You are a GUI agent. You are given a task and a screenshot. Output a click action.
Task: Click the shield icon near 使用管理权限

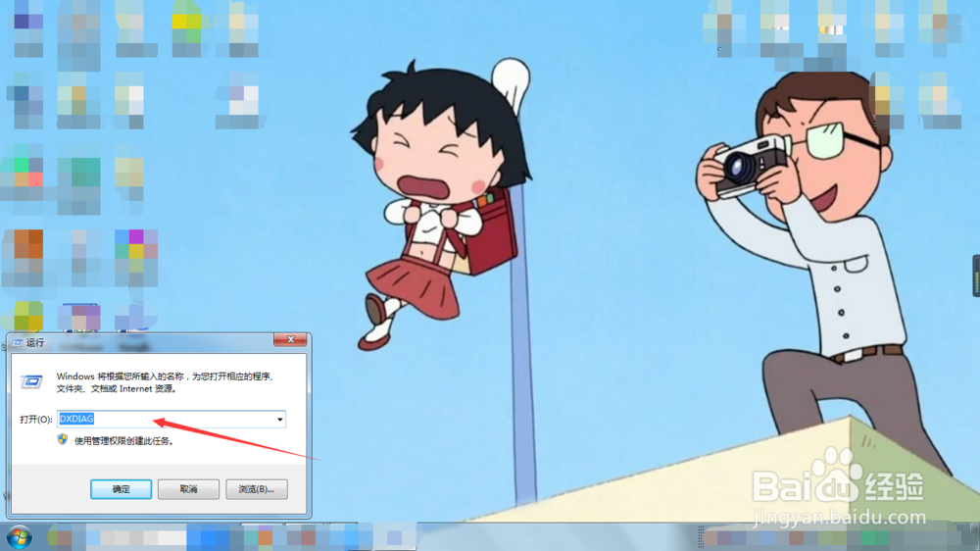(x=63, y=439)
